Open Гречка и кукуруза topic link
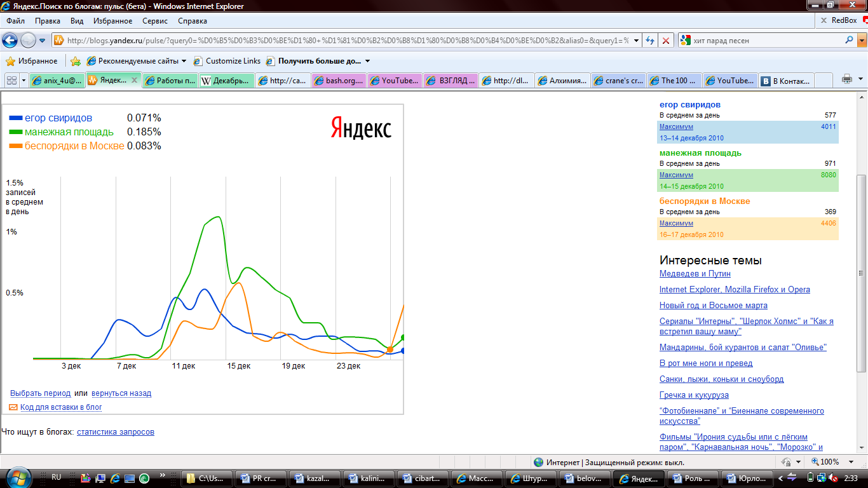Screen dimensions: 868x488 pos(694,395)
